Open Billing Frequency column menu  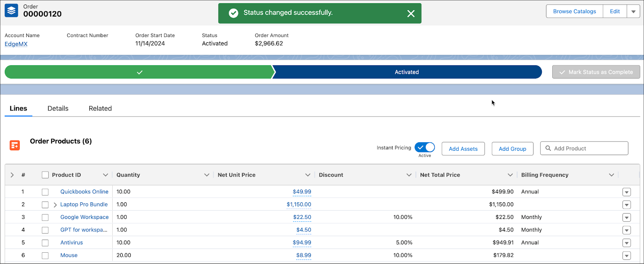611,175
